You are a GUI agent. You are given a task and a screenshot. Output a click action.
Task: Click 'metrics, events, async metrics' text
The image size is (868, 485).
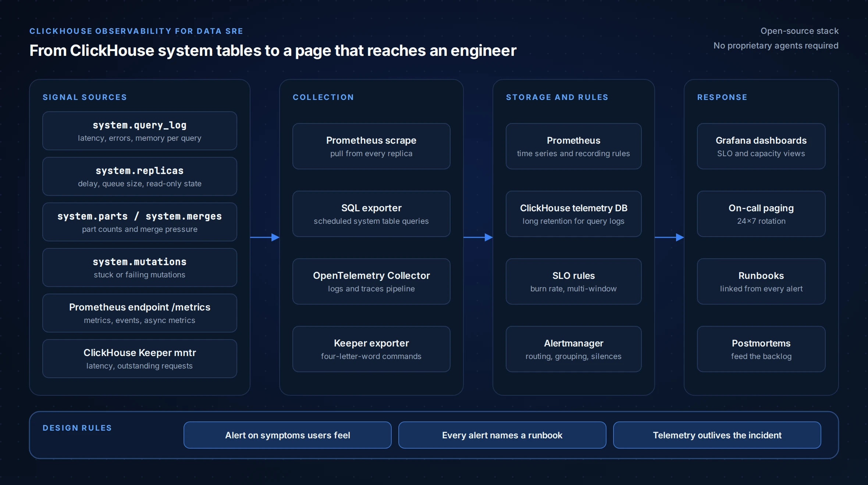140,320
